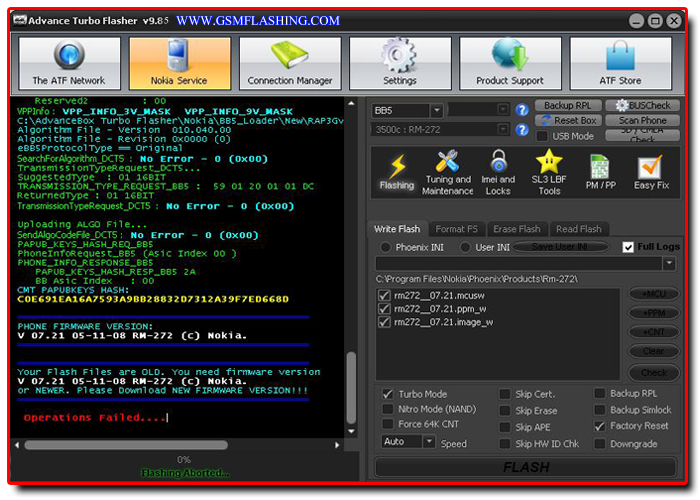Open Settings gear icon
Screen dimensions: 700x500
400,63
